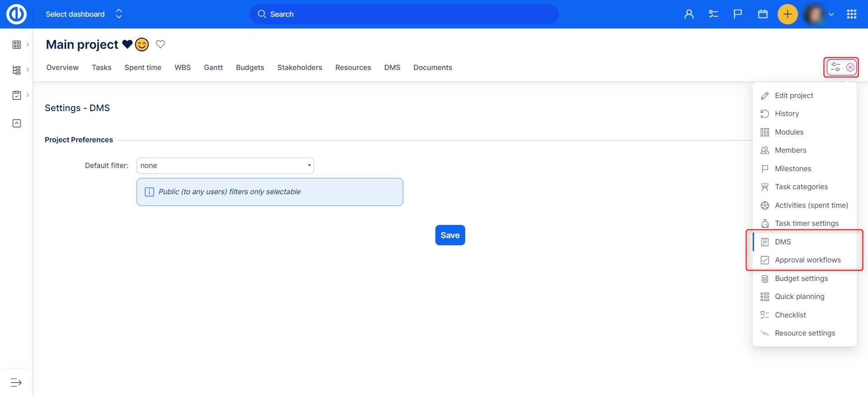Select Approval workflows in settings menu

[807, 260]
